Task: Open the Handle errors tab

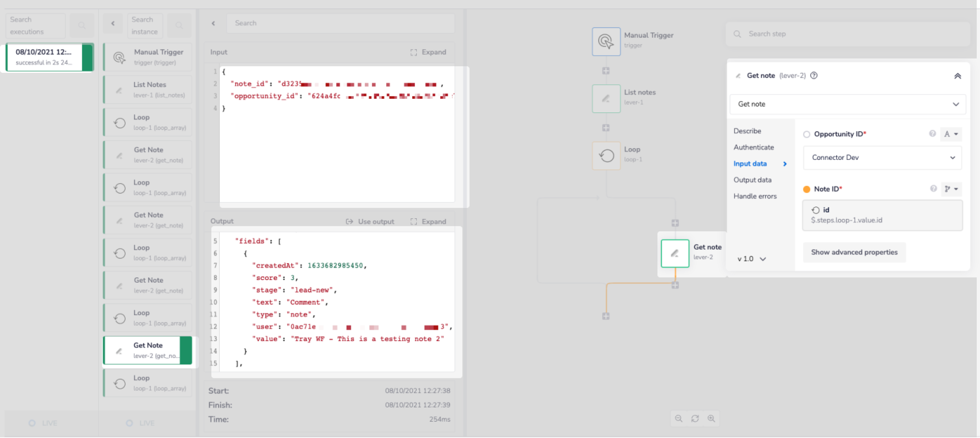Action: pos(755,196)
